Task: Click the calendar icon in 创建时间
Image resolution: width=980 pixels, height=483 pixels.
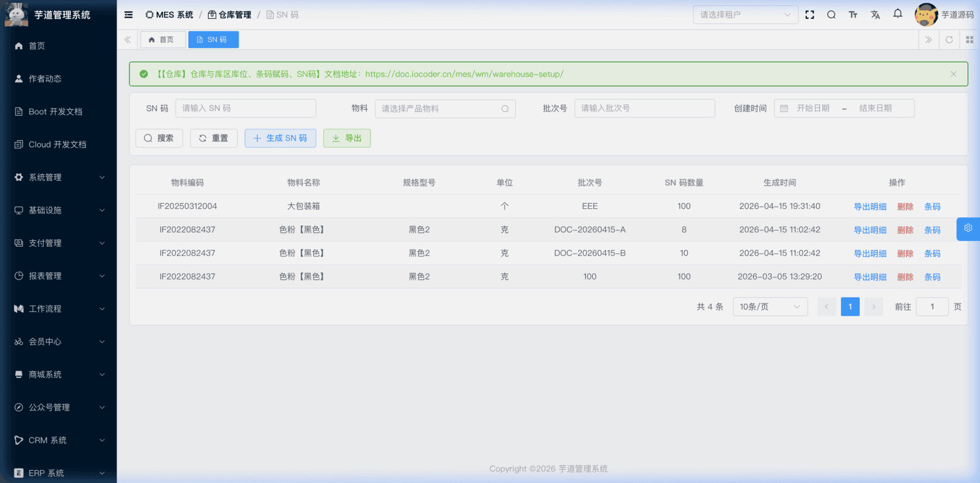Action: [784, 108]
